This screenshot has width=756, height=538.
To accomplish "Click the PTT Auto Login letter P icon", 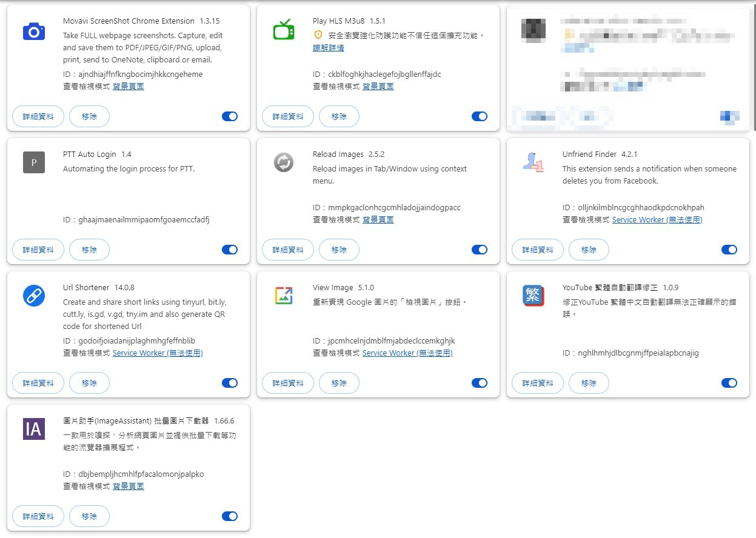I will pyautogui.click(x=33, y=162).
